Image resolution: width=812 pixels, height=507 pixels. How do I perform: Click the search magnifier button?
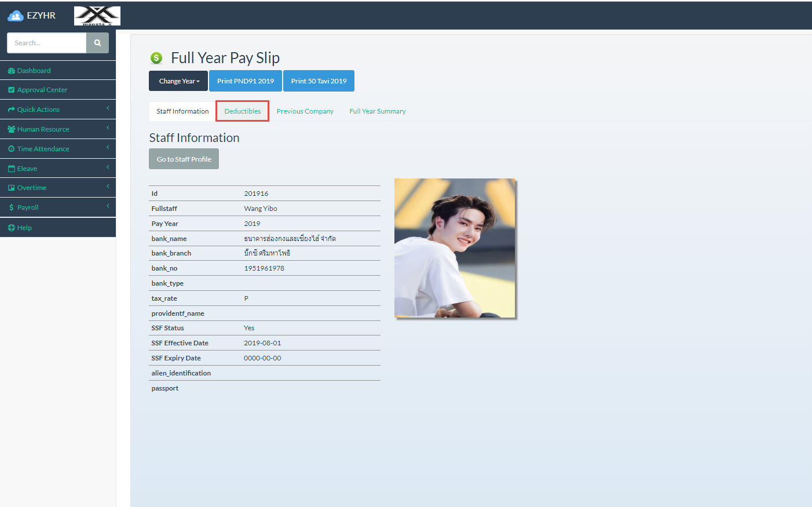click(x=97, y=43)
